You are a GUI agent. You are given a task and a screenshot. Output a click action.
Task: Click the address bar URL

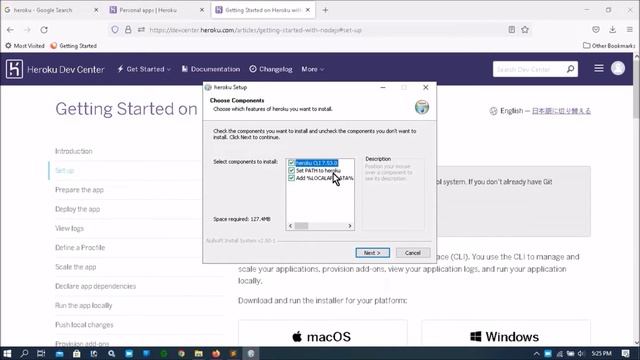click(256, 30)
